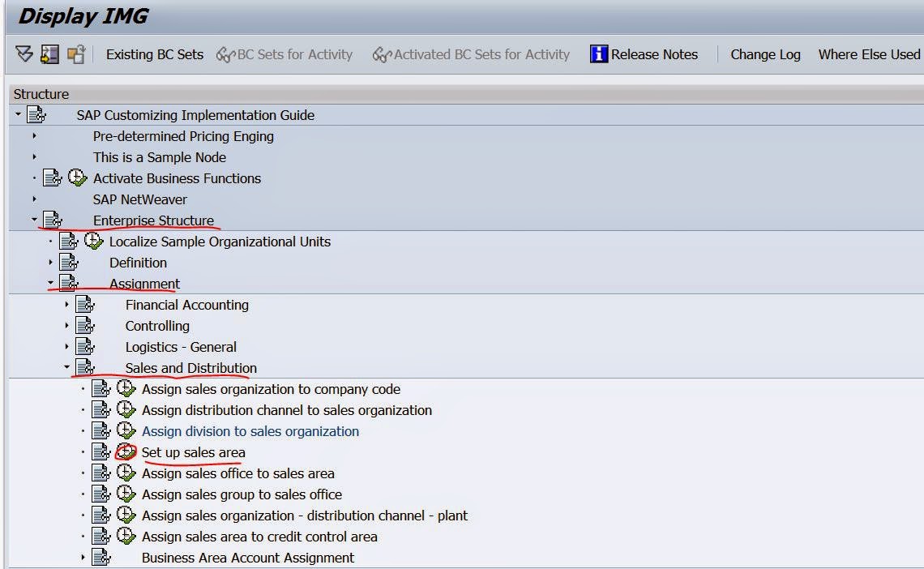This screenshot has width=924, height=569.
Task: Expand Business Area Account Assignment node
Action: click(x=83, y=557)
